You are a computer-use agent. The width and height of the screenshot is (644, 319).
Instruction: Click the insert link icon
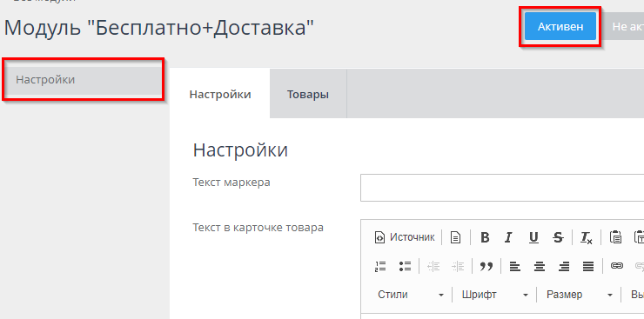(617, 266)
